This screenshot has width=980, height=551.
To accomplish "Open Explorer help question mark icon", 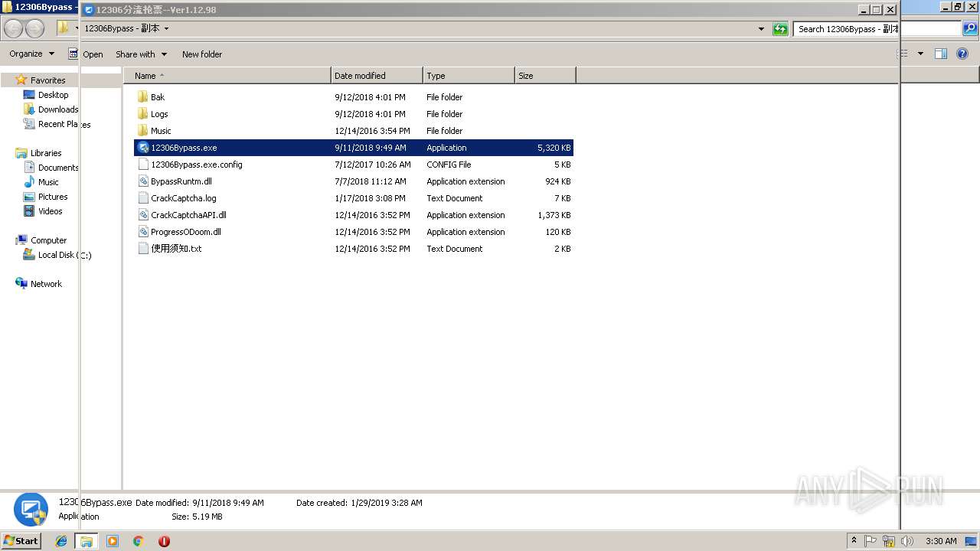I will tap(962, 54).
